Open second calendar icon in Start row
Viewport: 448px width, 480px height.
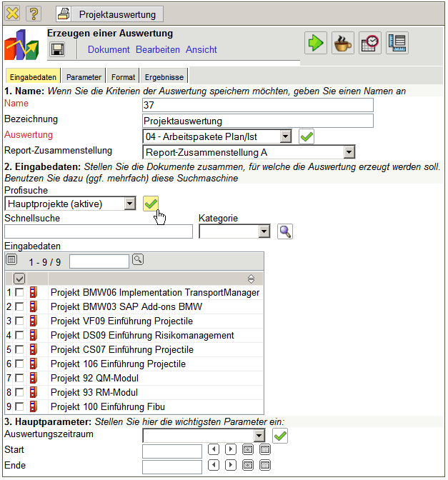(x=265, y=449)
